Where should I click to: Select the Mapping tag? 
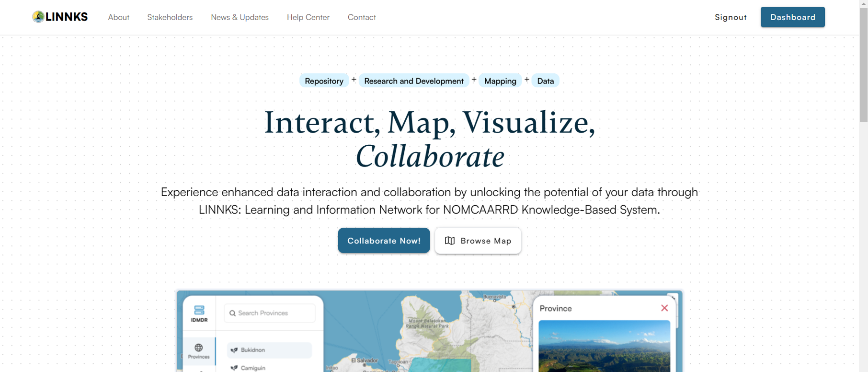coord(500,81)
